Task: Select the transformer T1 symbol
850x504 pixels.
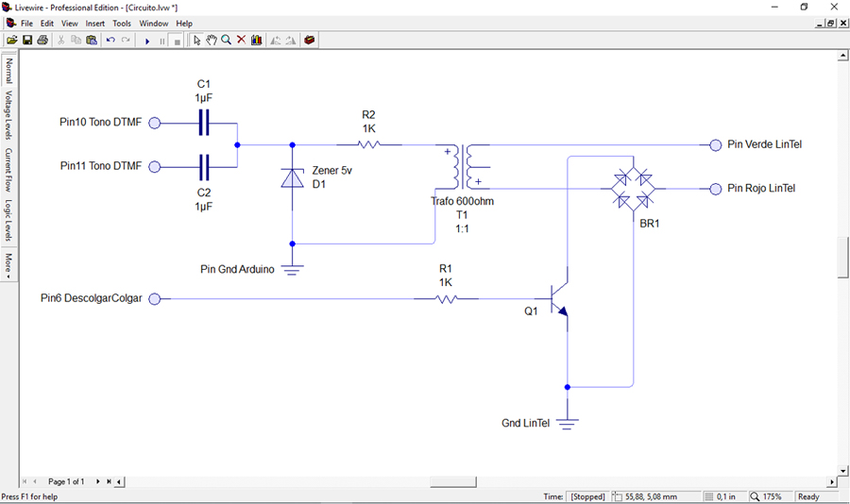Action: pyautogui.click(x=463, y=167)
